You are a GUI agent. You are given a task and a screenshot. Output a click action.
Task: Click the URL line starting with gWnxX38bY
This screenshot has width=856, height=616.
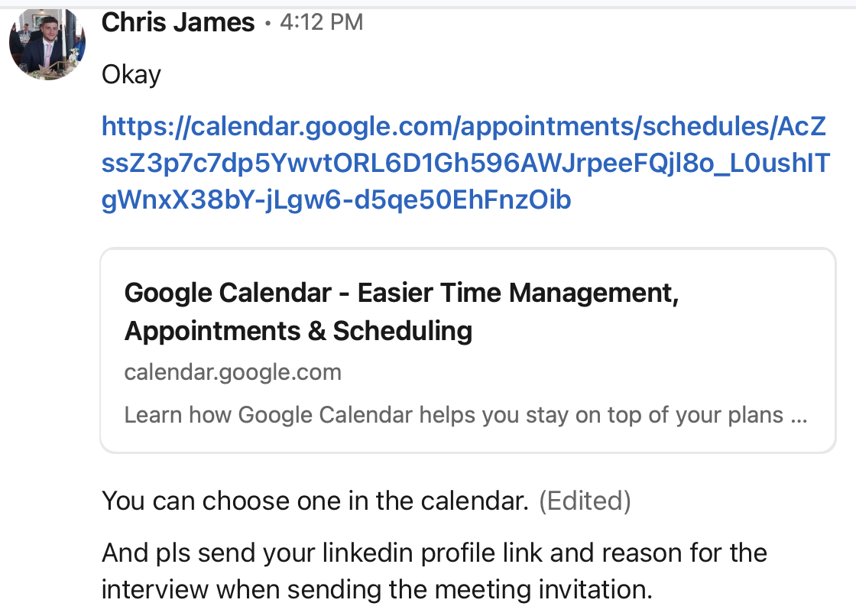(336, 200)
